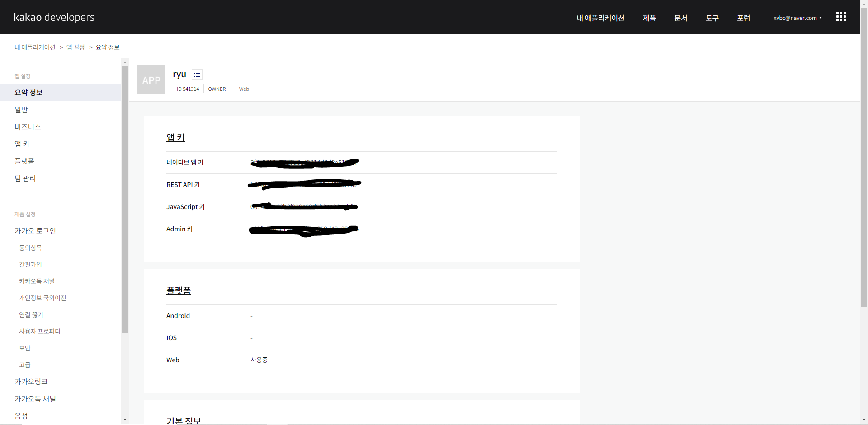
Task: Click the OWNER badge
Action: click(x=217, y=89)
